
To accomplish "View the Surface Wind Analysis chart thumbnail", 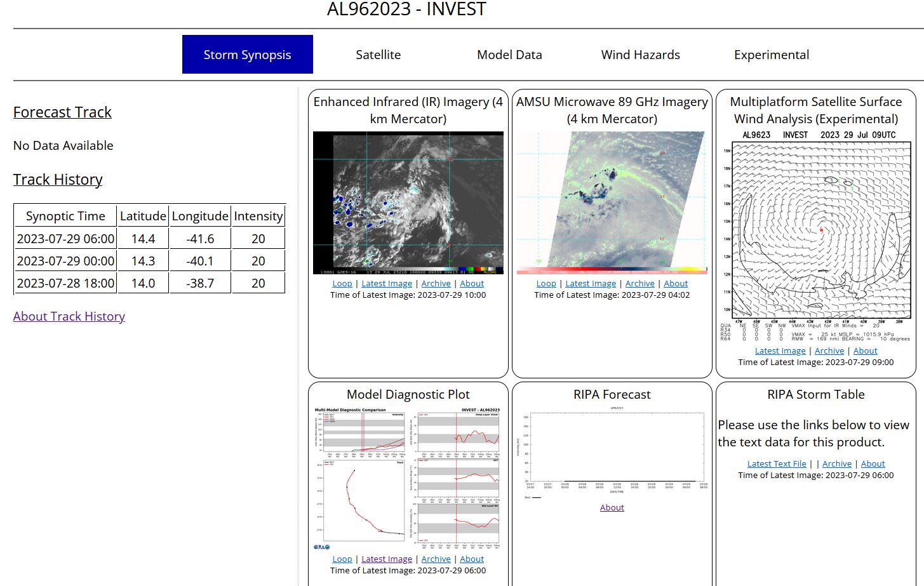I will coord(815,236).
